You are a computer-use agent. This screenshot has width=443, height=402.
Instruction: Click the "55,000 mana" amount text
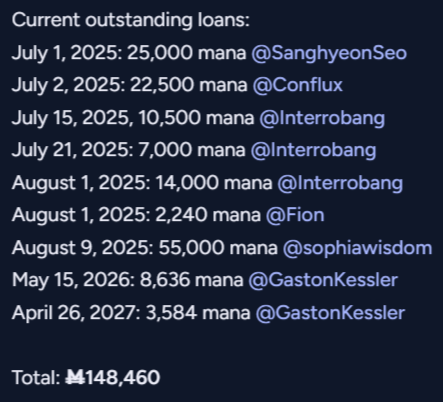(x=218, y=248)
